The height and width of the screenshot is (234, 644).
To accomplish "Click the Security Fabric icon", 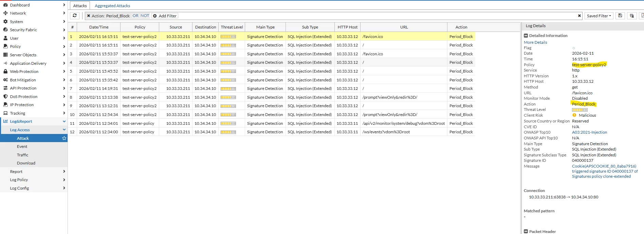I will (5, 30).
